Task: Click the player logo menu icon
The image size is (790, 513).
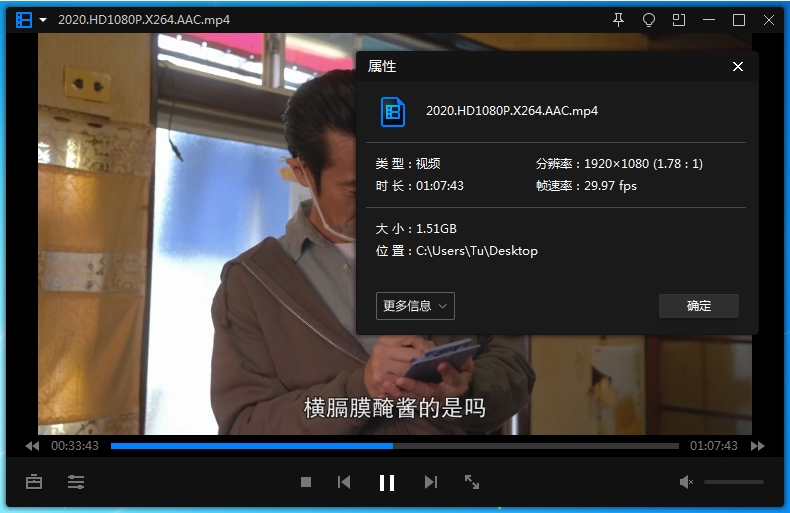Action: click(24, 20)
